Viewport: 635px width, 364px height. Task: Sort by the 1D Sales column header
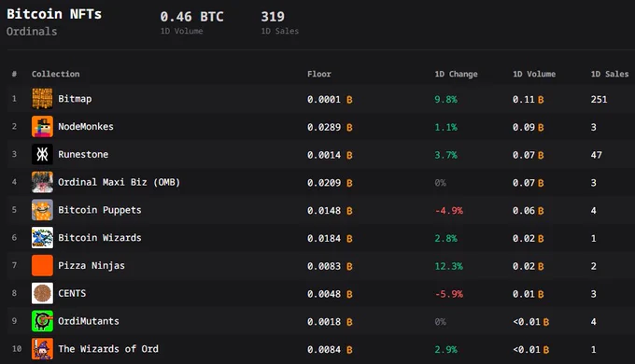click(x=610, y=74)
